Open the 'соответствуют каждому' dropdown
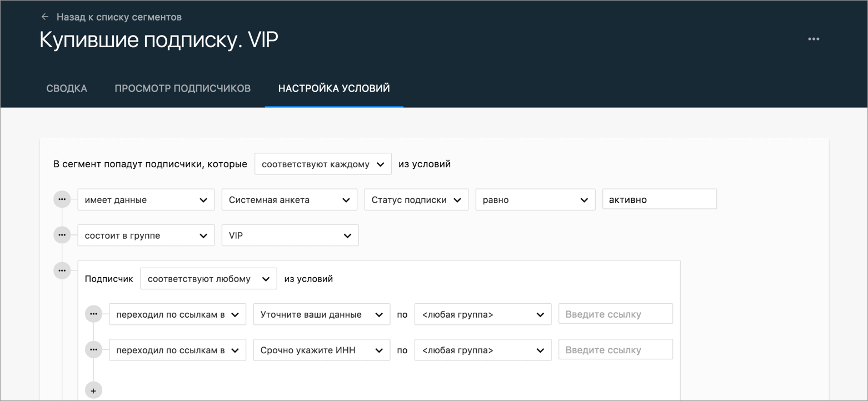 [x=323, y=164]
